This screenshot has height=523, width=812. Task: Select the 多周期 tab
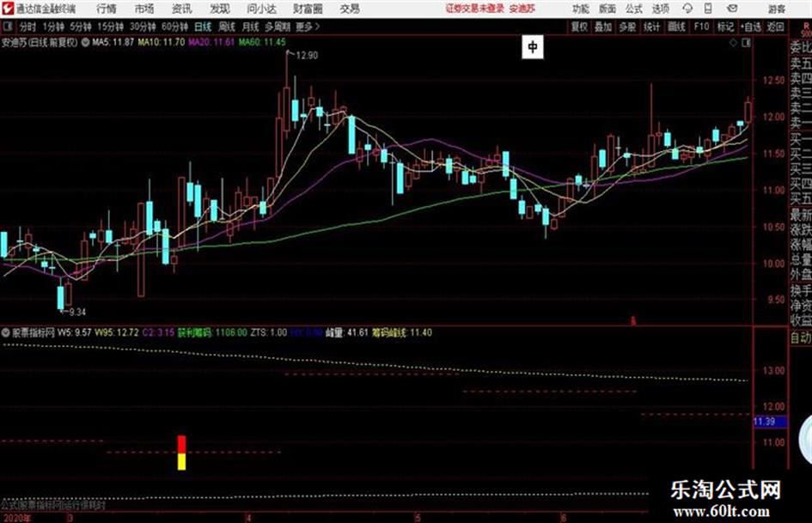pos(277,27)
